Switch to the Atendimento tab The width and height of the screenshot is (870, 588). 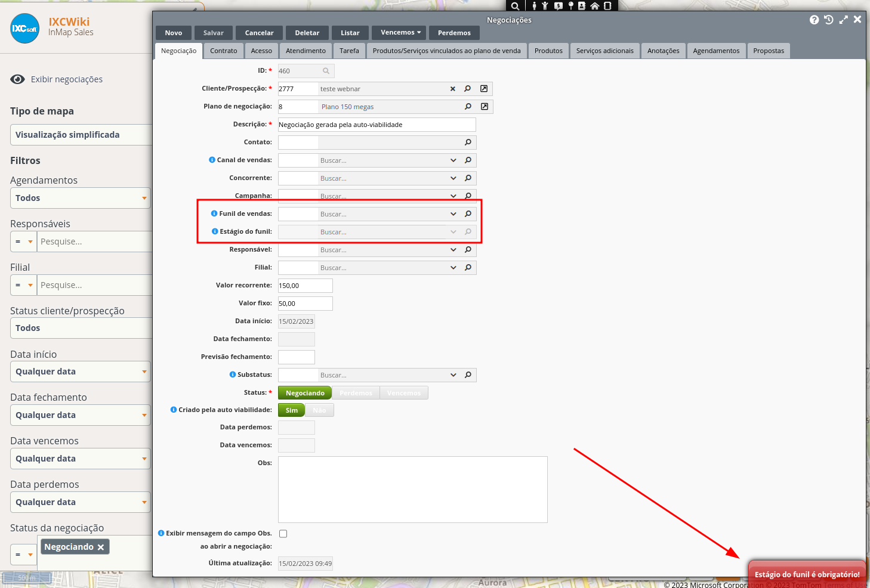tap(306, 51)
